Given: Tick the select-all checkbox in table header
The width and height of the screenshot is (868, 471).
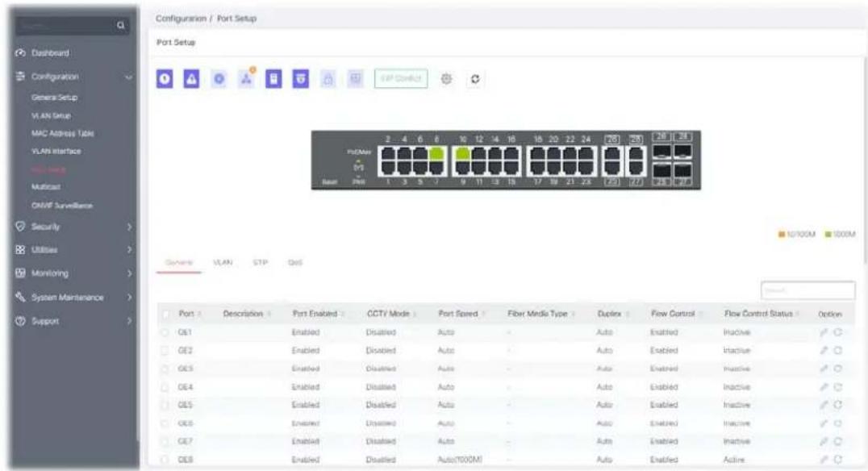Looking at the screenshot, I should (165, 314).
